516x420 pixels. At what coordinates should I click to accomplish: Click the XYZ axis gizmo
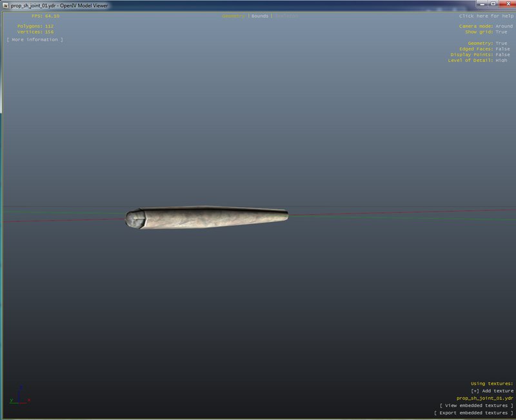point(19,395)
